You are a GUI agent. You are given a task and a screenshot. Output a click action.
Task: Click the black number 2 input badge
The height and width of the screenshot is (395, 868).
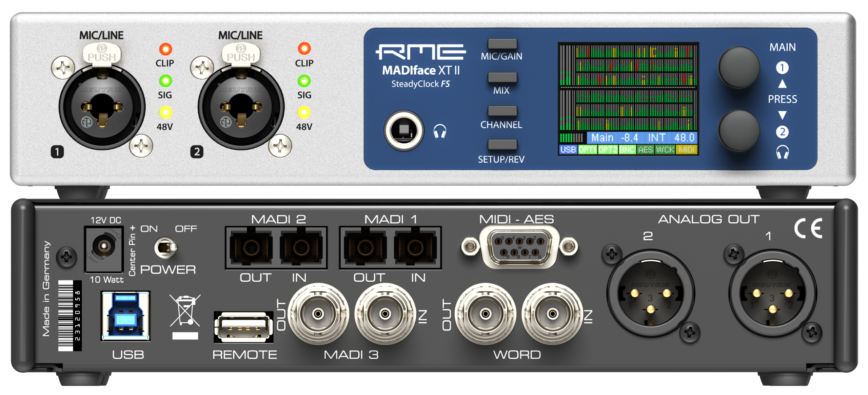[197, 152]
